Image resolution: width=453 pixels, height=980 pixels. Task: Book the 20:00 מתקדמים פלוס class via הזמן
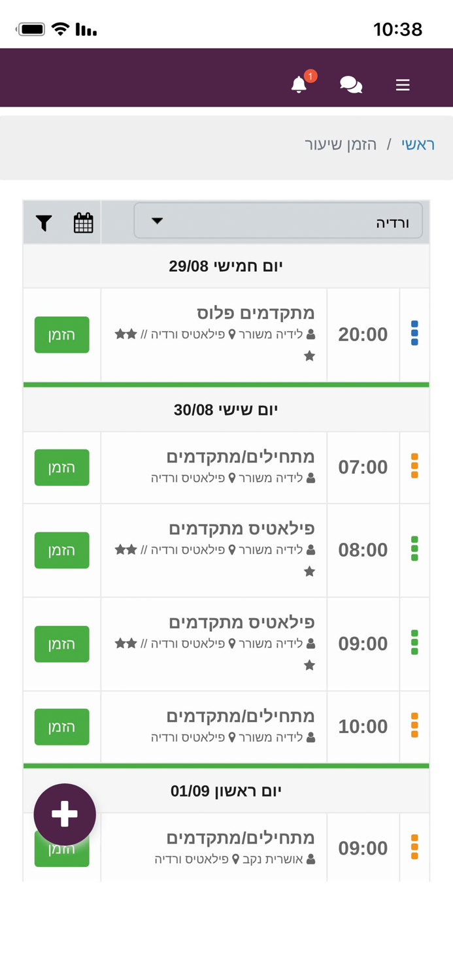click(61, 335)
